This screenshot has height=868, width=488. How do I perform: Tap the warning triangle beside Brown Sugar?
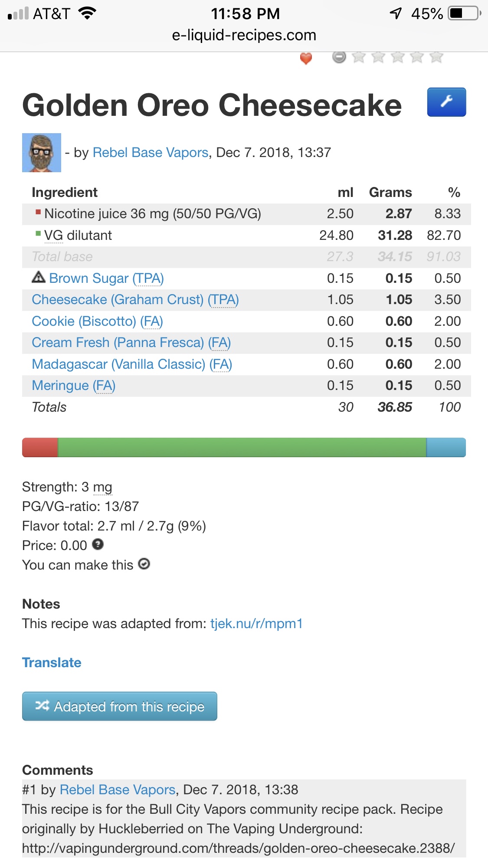pyautogui.click(x=38, y=277)
